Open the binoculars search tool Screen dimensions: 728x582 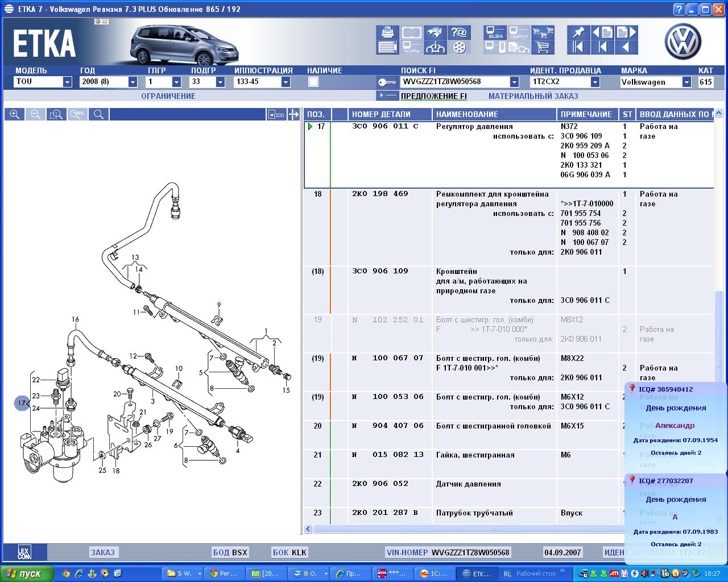tap(436, 32)
